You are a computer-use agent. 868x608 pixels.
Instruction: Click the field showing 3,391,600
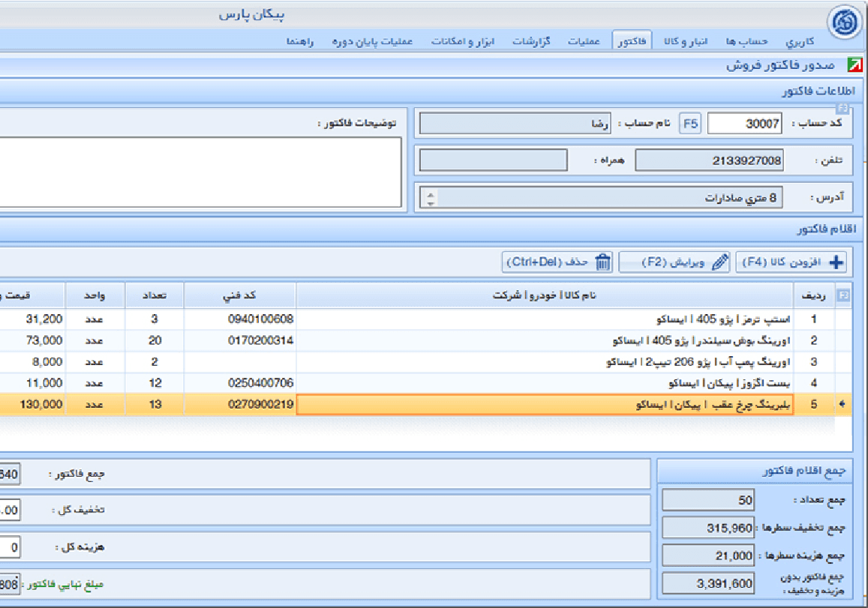pos(708,583)
